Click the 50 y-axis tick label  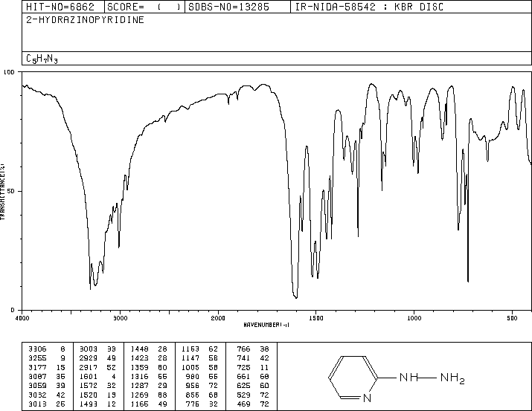click(10, 191)
